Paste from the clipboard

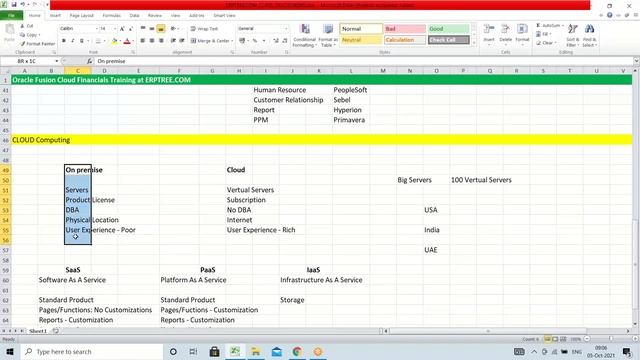tap(9, 33)
